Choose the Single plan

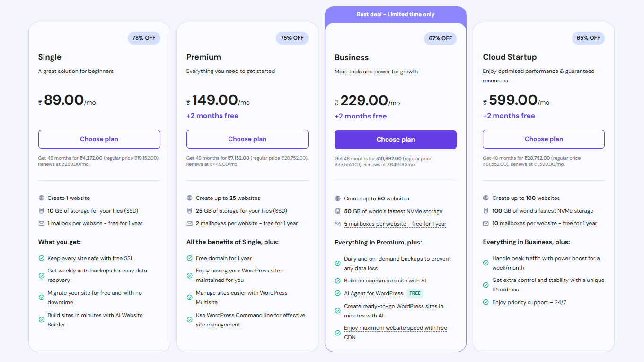point(99,139)
